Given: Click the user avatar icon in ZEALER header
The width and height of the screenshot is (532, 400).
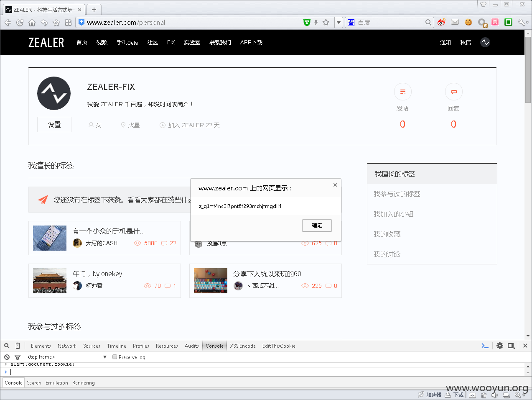Looking at the screenshot, I should pyautogui.click(x=485, y=42).
